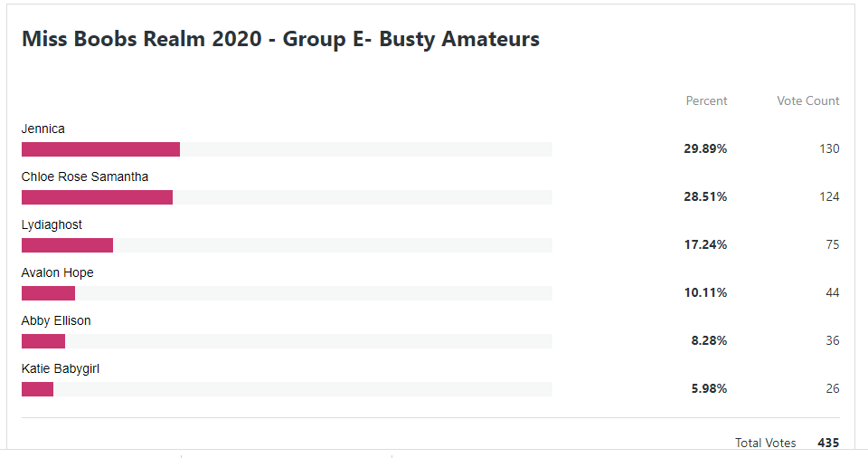Select the Avalon Hope label
Image resolution: width=868 pixels, height=458 pixels.
click(x=58, y=272)
